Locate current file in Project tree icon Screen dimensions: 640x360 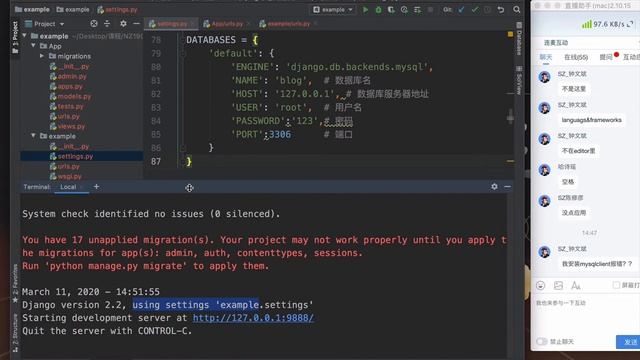pos(94,24)
